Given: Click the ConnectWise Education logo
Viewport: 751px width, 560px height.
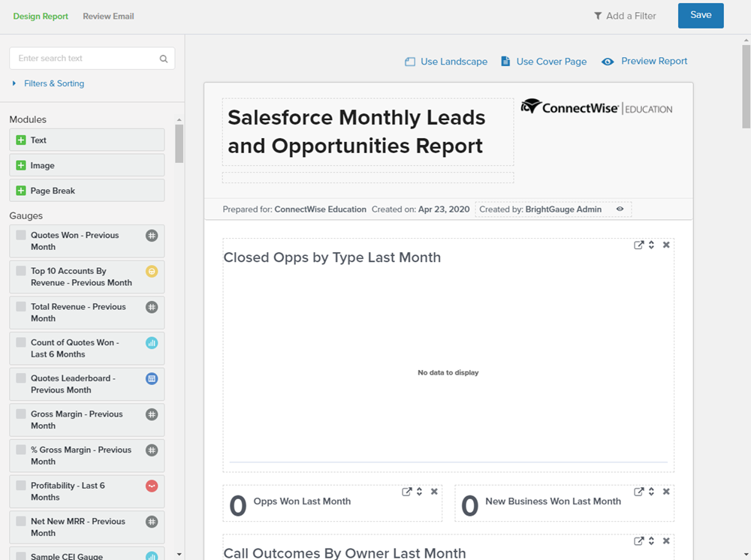Looking at the screenshot, I should pos(597,107).
